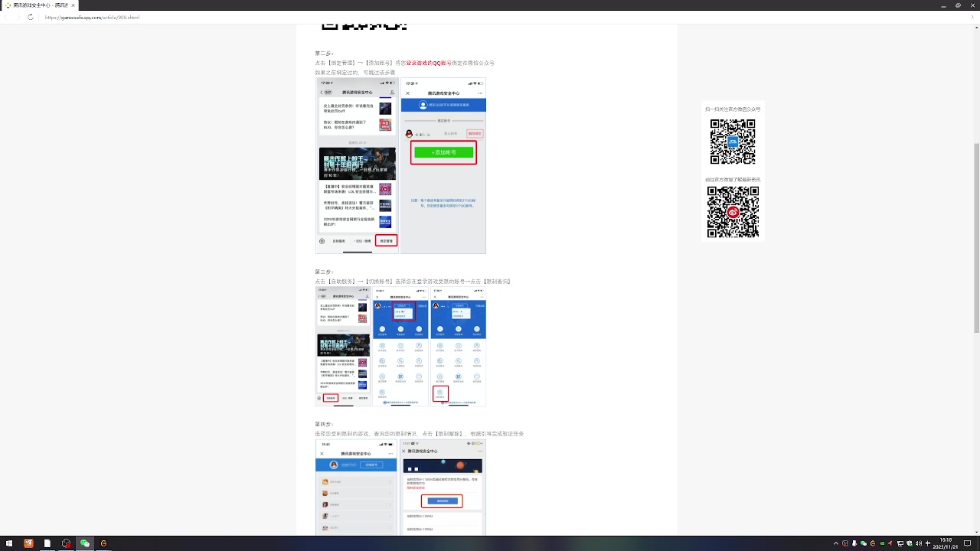Open the middle step three screenshot
980x551 pixels.
point(400,346)
